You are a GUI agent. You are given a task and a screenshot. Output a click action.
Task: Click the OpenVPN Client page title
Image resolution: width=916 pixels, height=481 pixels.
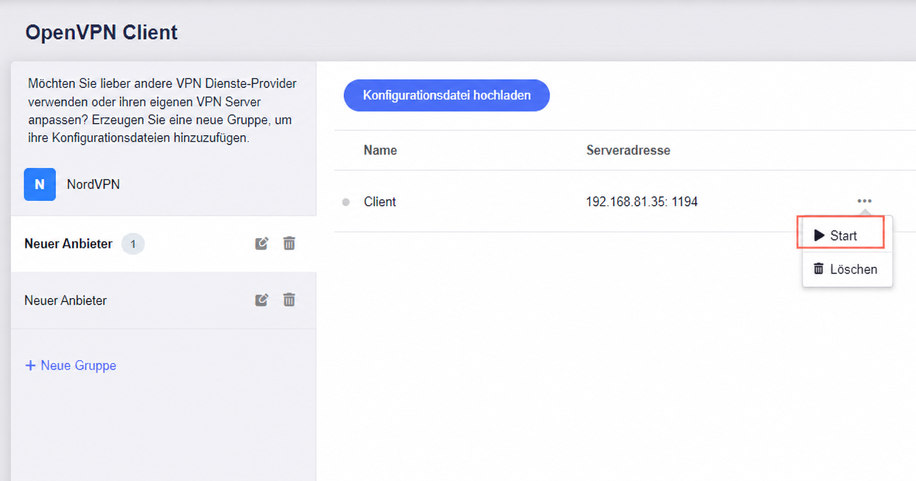[x=102, y=32]
